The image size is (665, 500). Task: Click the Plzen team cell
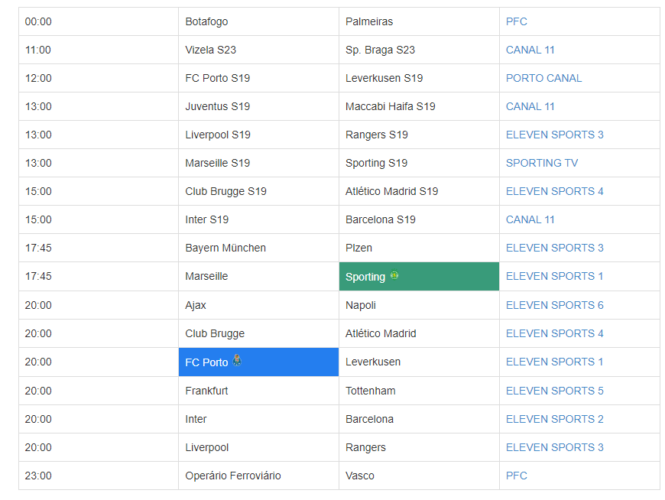click(419, 248)
